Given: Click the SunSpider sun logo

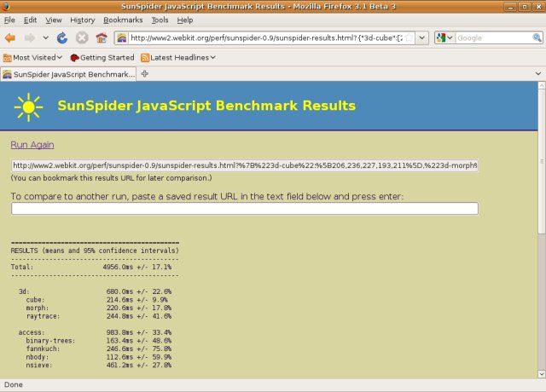Looking at the screenshot, I should tap(28, 107).
